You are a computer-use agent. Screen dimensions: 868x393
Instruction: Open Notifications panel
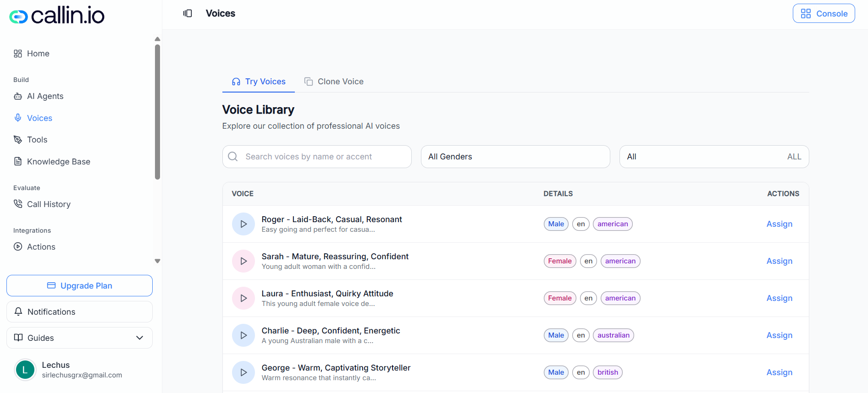79,312
